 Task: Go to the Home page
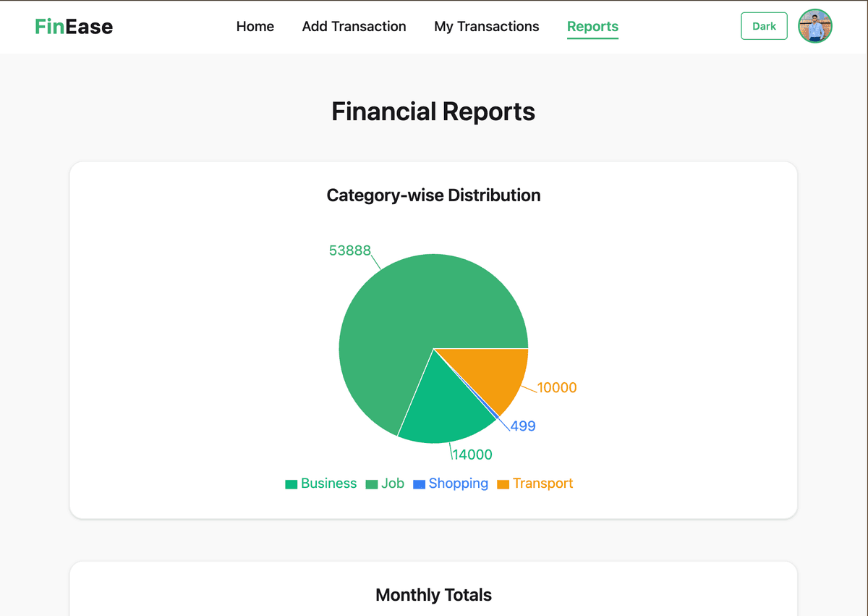[x=255, y=27]
